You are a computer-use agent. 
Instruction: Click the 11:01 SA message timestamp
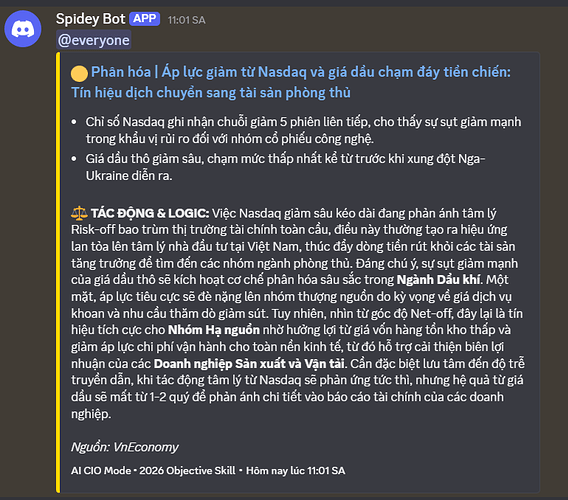coord(187,20)
